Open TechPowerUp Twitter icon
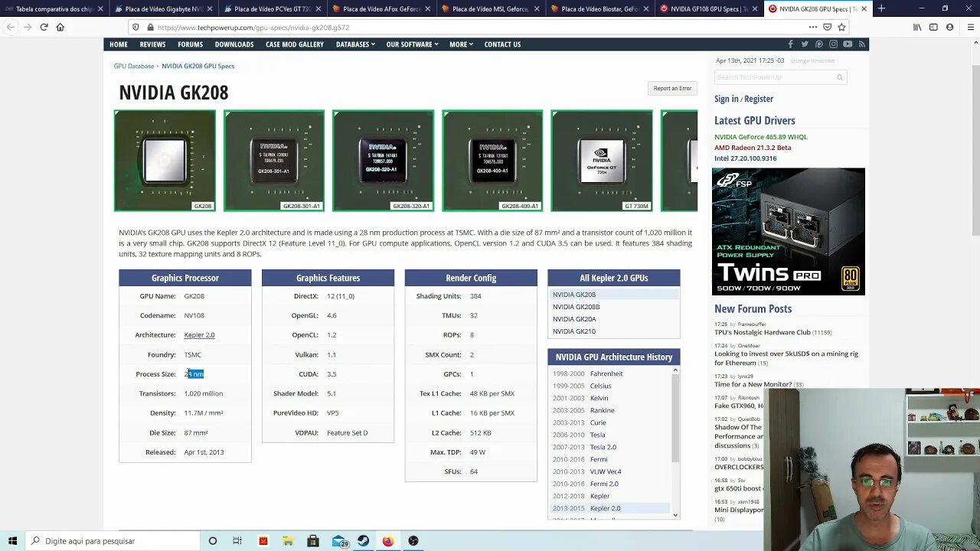 (805, 44)
